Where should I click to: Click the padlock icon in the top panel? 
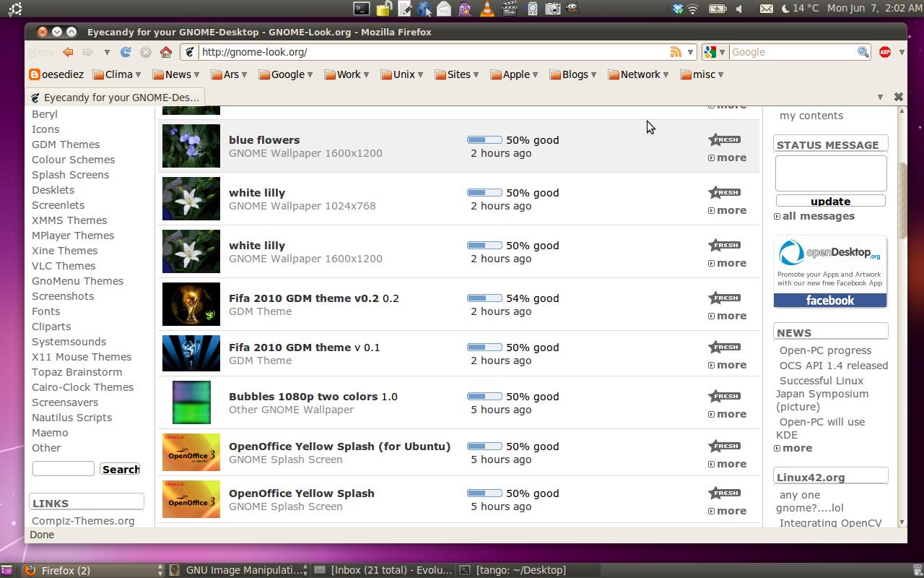(384, 9)
